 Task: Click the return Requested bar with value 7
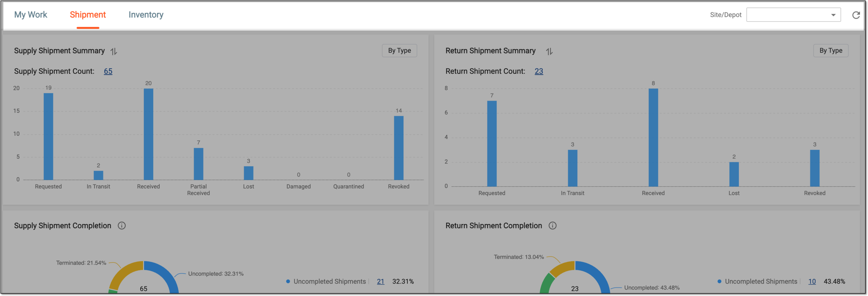(492, 144)
